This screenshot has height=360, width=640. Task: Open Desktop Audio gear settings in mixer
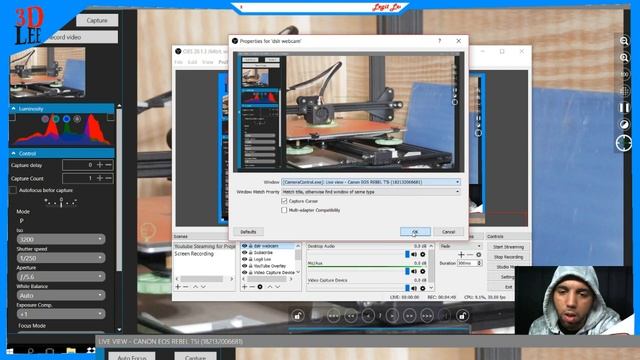coord(423,254)
